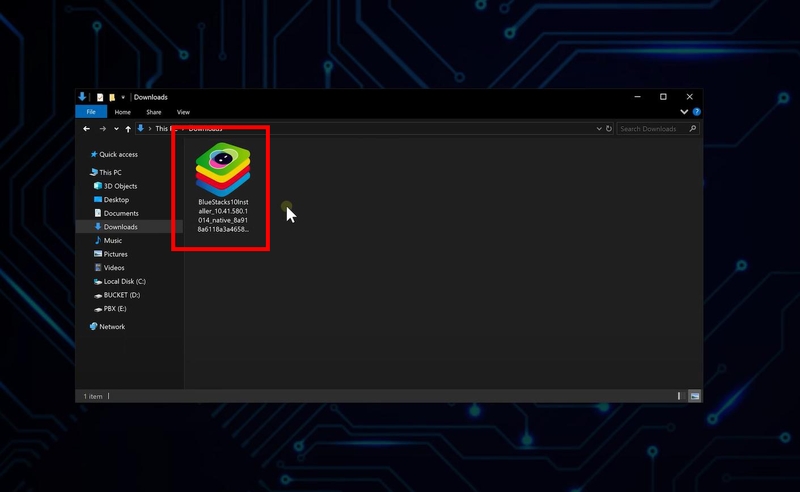Viewport: 800px width, 492px height.
Task: Go back using the back arrow
Action: (86, 129)
